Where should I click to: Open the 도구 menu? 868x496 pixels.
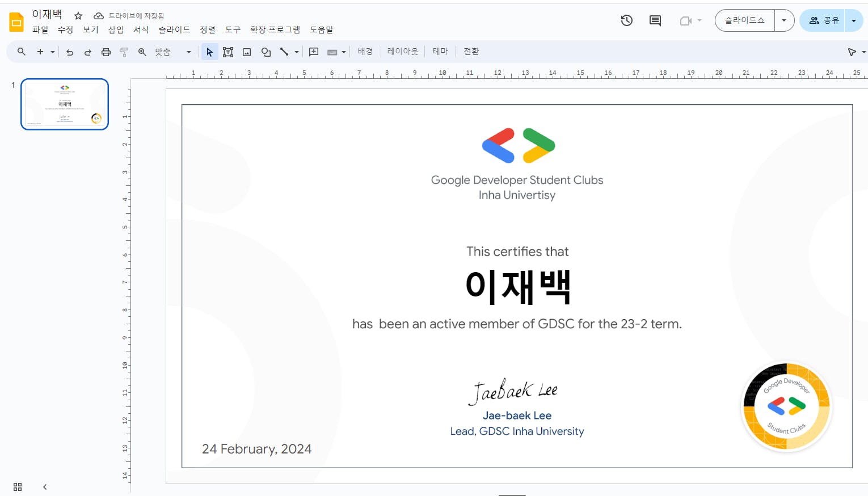pyautogui.click(x=233, y=29)
